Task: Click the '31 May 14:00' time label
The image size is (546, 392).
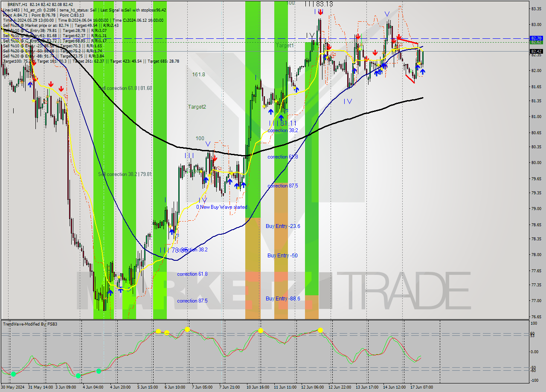Action: coord(41,387)
